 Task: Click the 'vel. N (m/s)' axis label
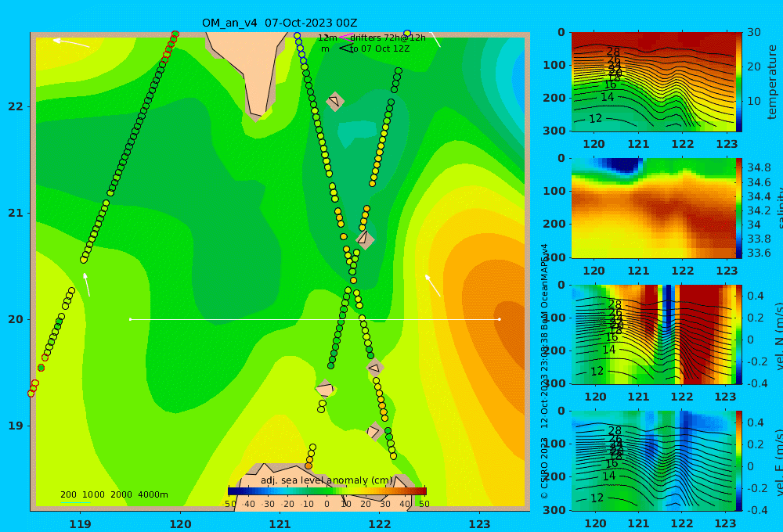[779, 336]
